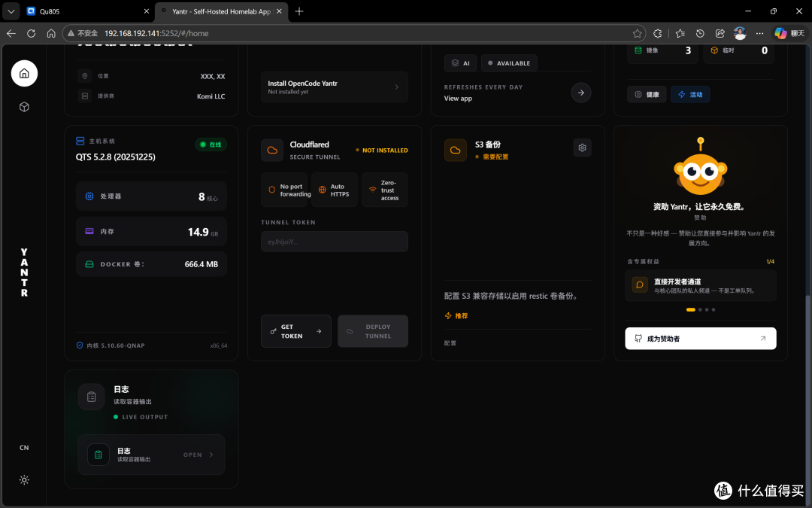Open Copilot 聊天 button
The height and width of the screenshot is (508, 812).
point(789,33)
